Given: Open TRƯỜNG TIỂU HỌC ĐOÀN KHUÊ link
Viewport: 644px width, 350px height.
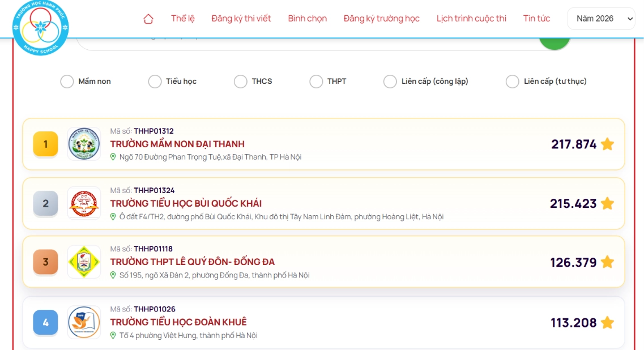Looking at the screenshot, I should click(178, 322).
